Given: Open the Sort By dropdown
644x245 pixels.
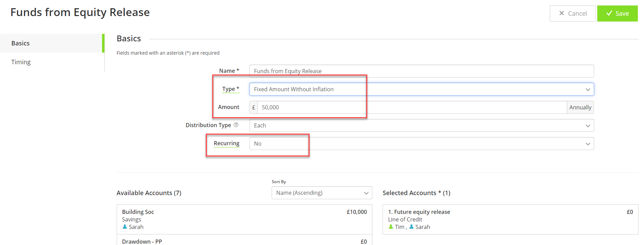Looking at the screenshot, I should (x=322, y=193).
